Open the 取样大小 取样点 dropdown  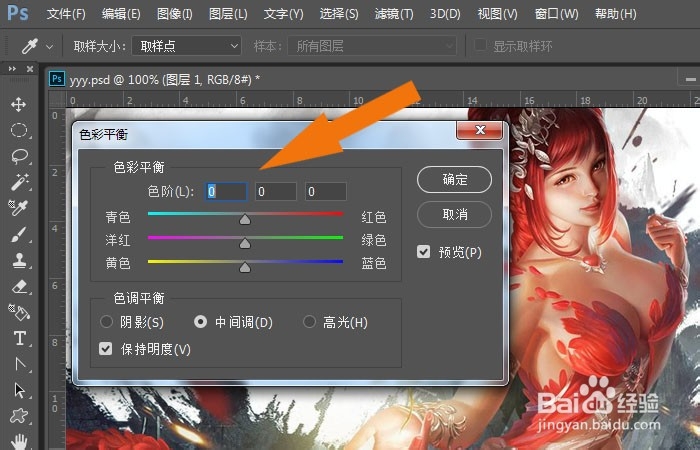click(186, 46)
